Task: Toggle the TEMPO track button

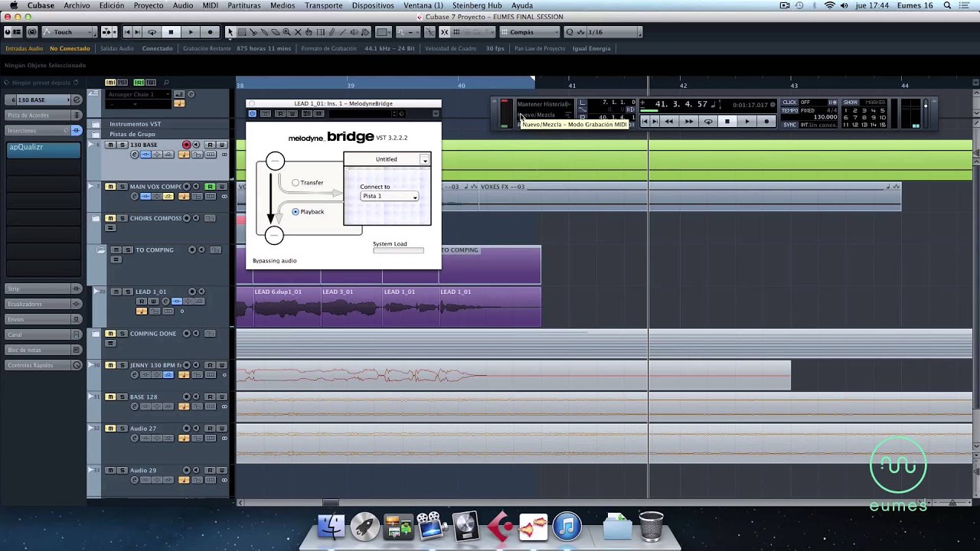Action: click(x=789, y=110)
